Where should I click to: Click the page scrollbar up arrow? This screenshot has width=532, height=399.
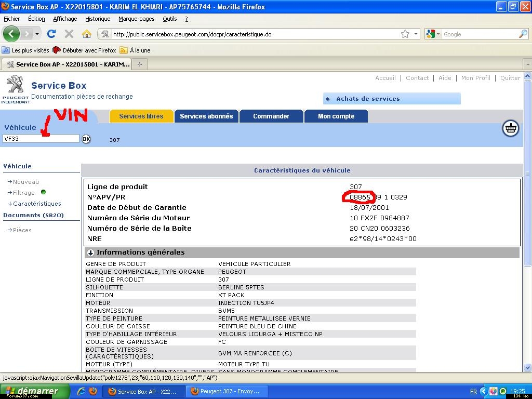coord(528,76)
